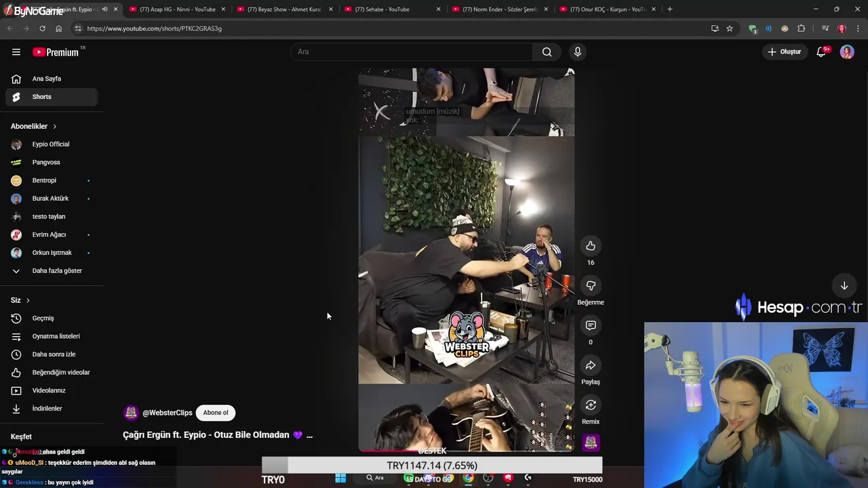Open Chrome from the taskbar
Image resolution: width=868 pixels, height=488 pixels.
(468, 478)
